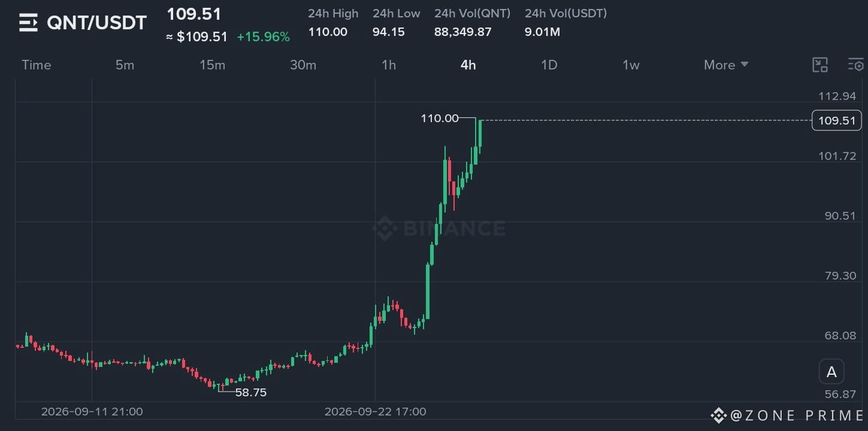Select the 4h interval tab
The height and width of the screenshot is (431, 868).
pos(468,65)
